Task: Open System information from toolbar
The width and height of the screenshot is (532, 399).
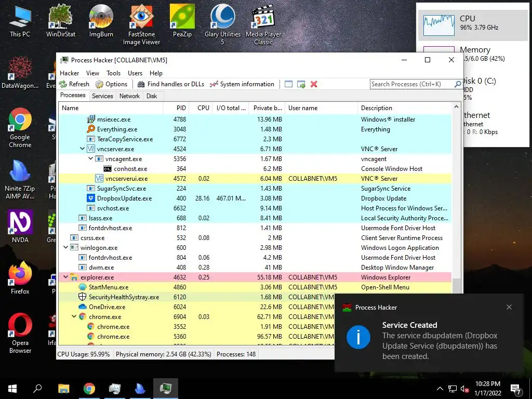Action: tap(242, 84)
